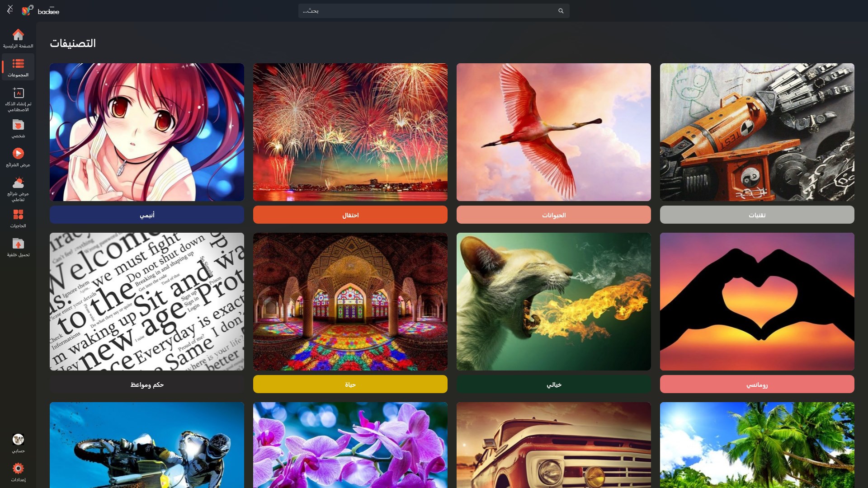
Task: Open the Fantasy (خيالي) category button
Action: pos(554,384)
